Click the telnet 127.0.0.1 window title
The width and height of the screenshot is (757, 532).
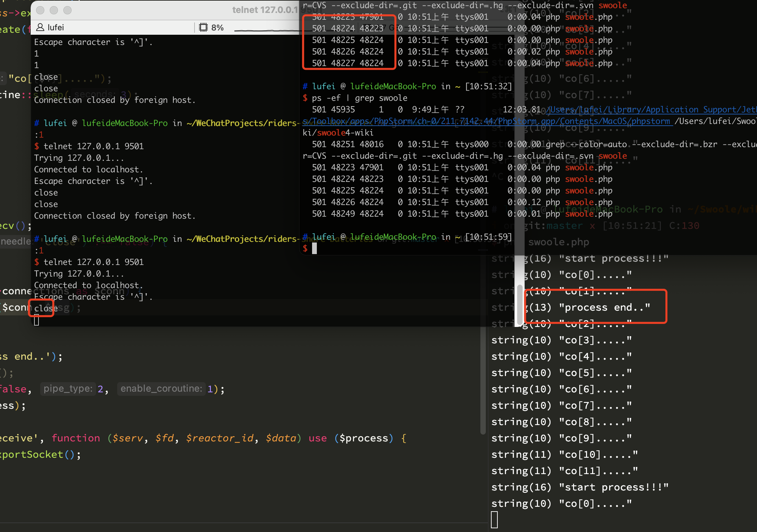pos(266,10)
